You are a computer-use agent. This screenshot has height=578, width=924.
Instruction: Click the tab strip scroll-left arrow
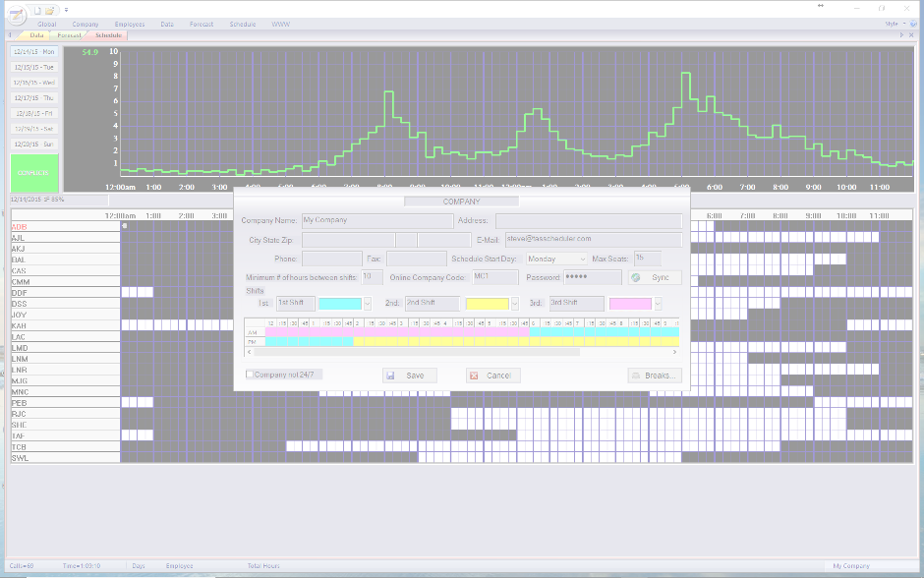coord(10,35)
